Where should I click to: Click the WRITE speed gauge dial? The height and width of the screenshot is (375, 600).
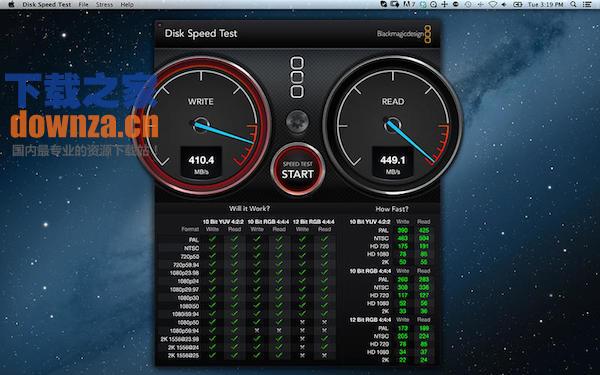201,126
